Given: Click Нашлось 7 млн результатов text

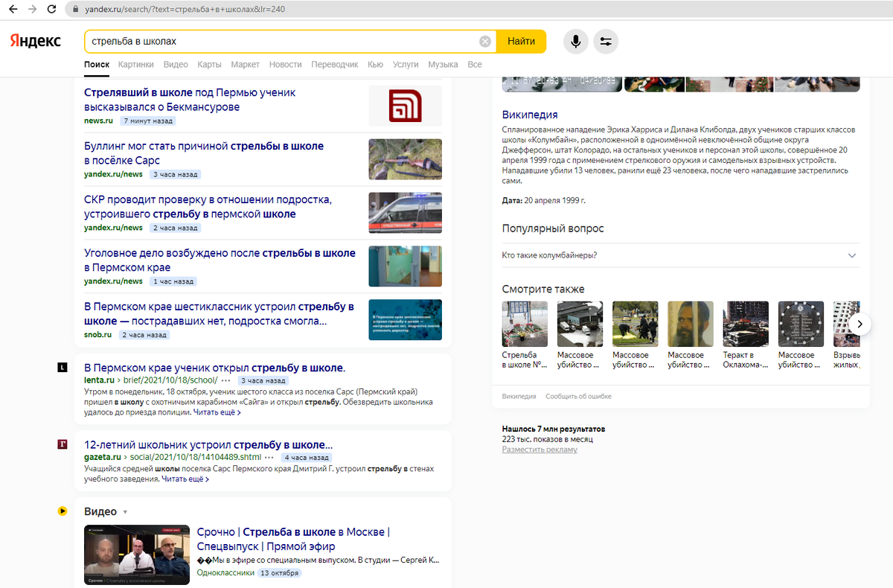Looking at the screenshot, I should (554, 429).
